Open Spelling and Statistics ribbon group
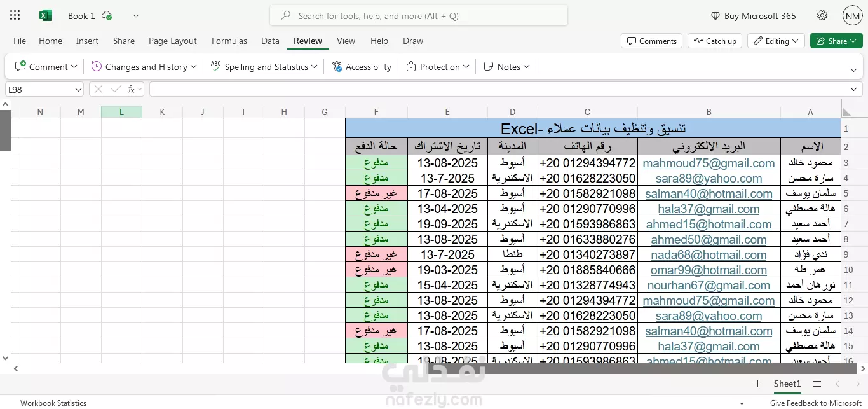Screen dimensions: 868x409 coord(264,67)
